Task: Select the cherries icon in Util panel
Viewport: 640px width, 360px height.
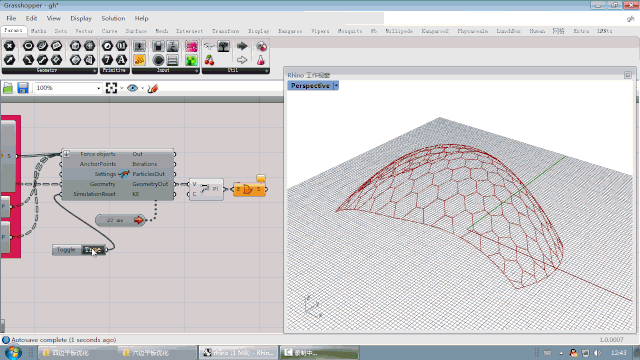Action: click(x=209, y=60)
